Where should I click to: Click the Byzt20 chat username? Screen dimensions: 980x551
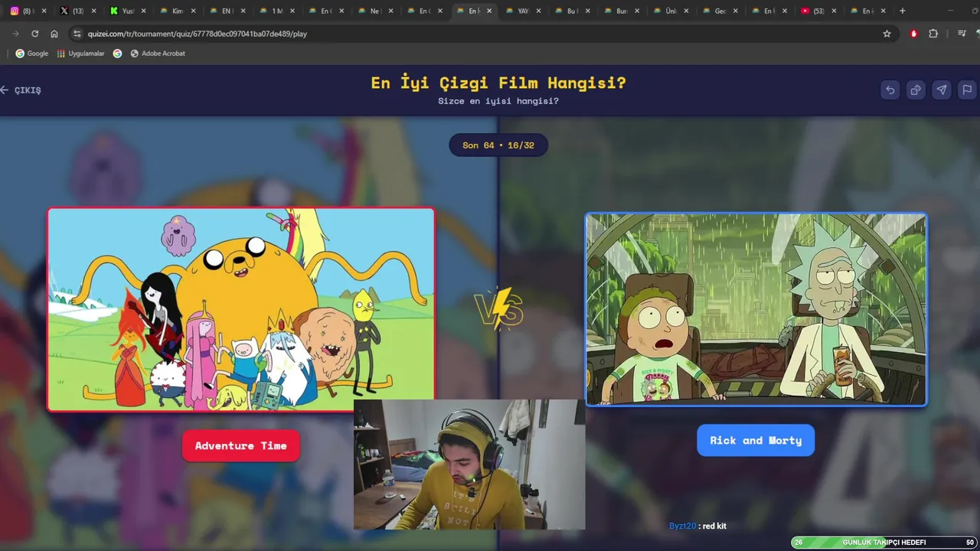(683, 526)
